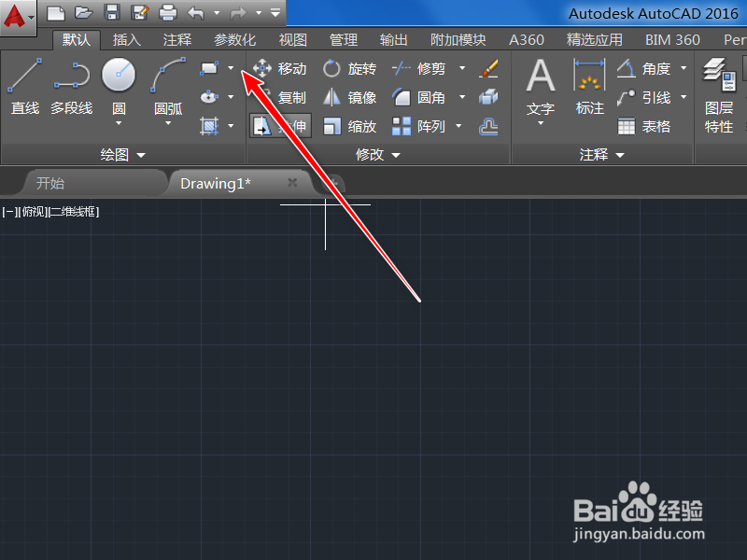Expand the 圆 circle options arrow
747x560 pixels.
coord(119,123)
